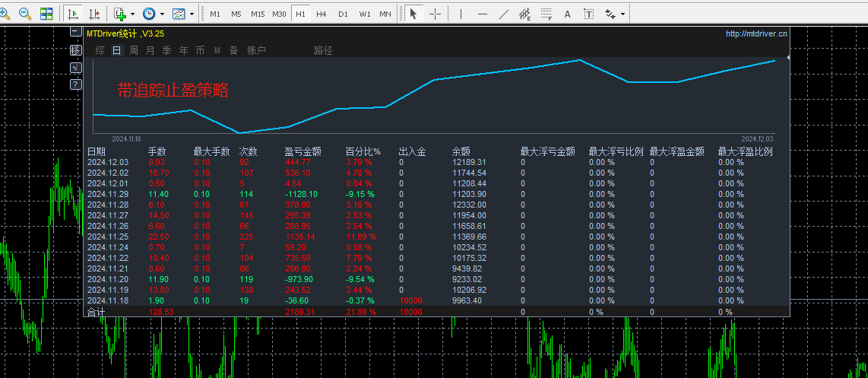
Task: Click the 最大浮亏金额 column header
Action: (547, 151)
